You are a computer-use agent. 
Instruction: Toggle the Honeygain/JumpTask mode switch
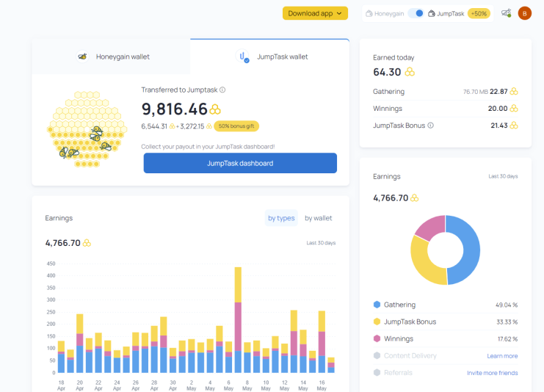[x=416, y=13]
